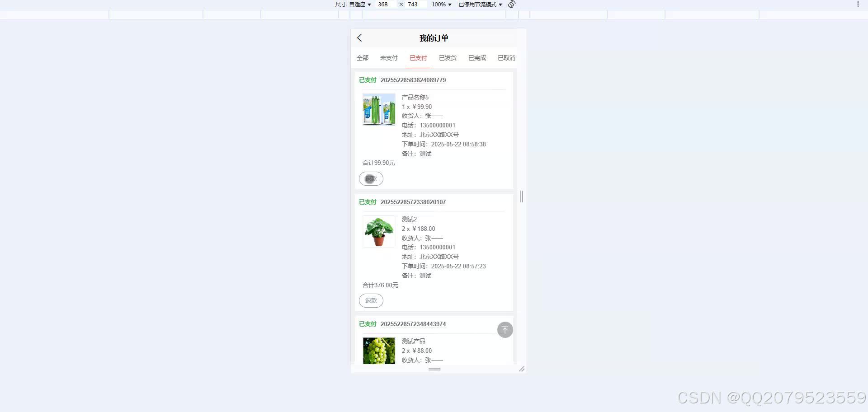The width and height of the screenshot is (868, 412).
Task: Open the potted plant product thumbnail
Action: [379, 231]
